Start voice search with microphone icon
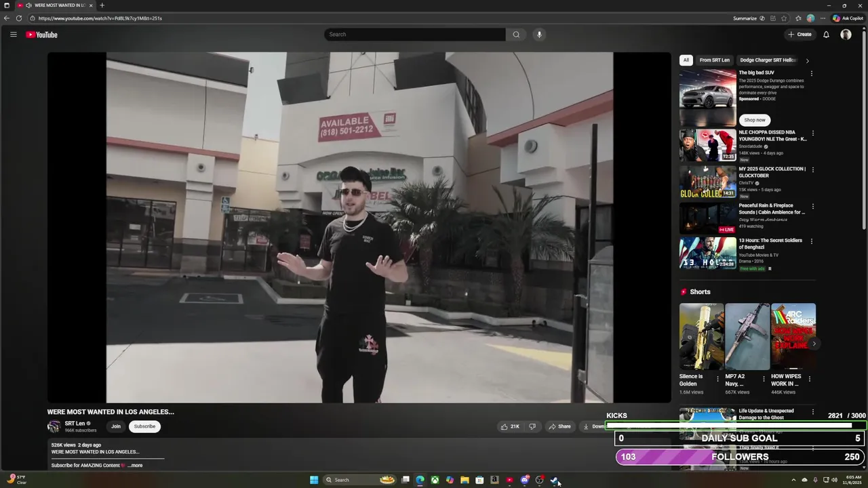The width and height of the screenshot is (868, 488). [539, 35]
